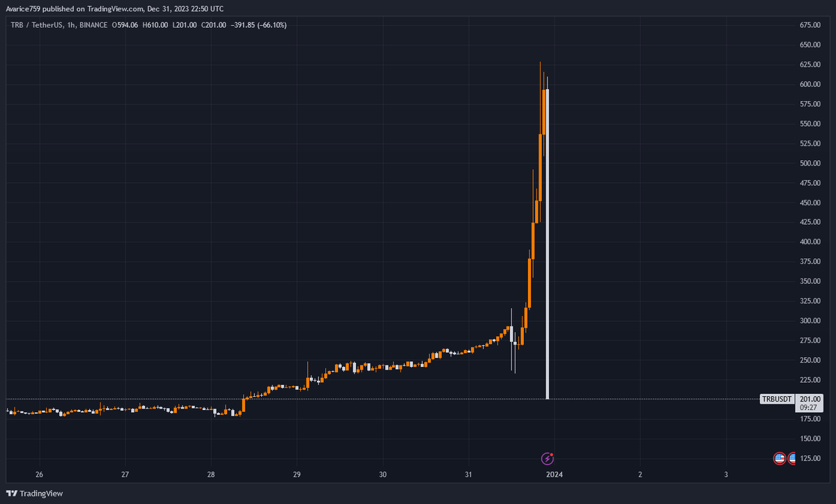Click the 400.00 price axis label
This screenshot has width=836, height=504.
coord(810,242)
